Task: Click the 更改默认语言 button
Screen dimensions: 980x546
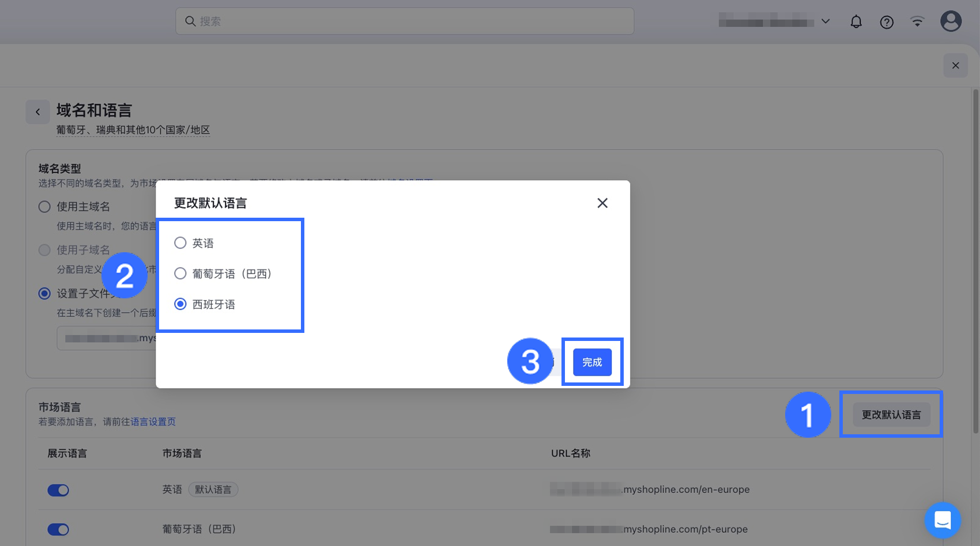Action: (x=891, y=415)
